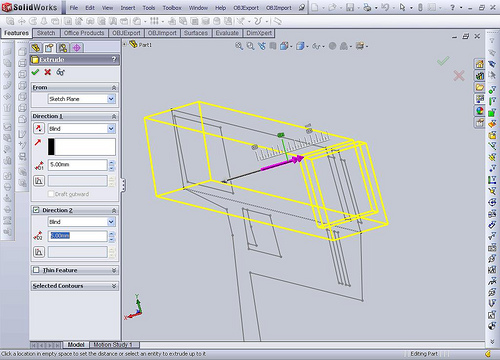This screenshot has width=500, height=360.
Task: Switch to the Sketch command tab
Action: click(46, 33)
